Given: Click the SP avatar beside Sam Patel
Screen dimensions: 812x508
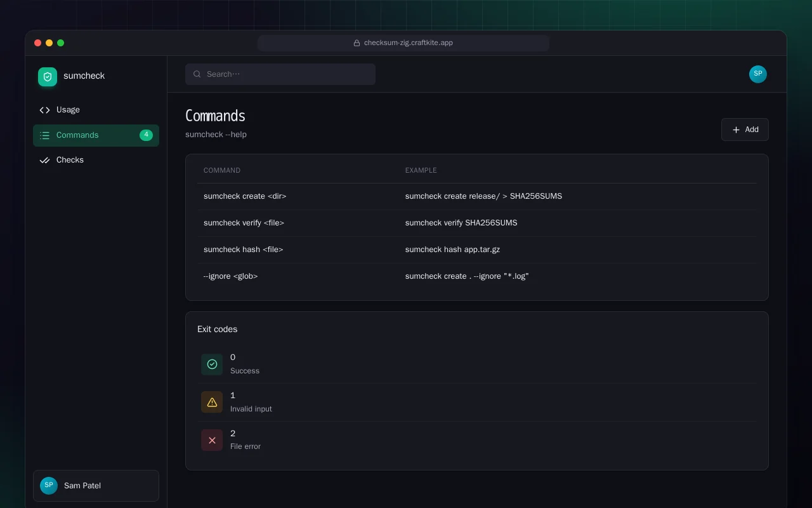Looking at the screenshot, I should click(x=49, y=486).
